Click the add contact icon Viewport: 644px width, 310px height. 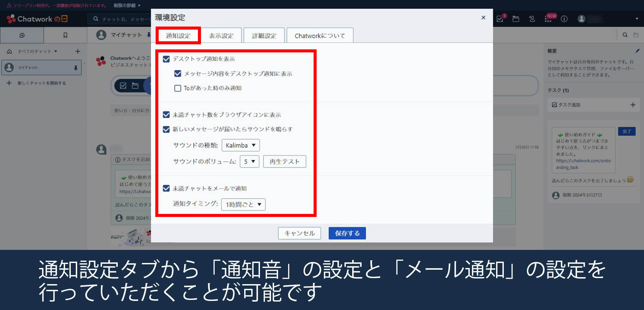[x=532, y=19]
